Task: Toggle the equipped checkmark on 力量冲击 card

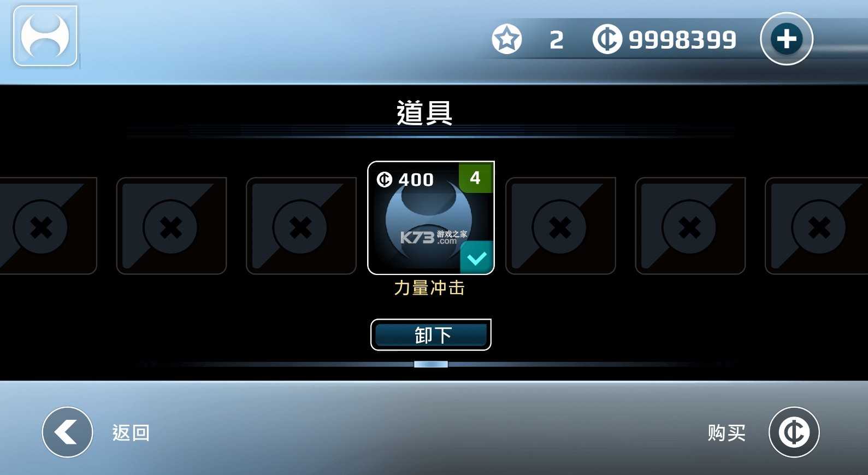Action: (x=477, y=257)
